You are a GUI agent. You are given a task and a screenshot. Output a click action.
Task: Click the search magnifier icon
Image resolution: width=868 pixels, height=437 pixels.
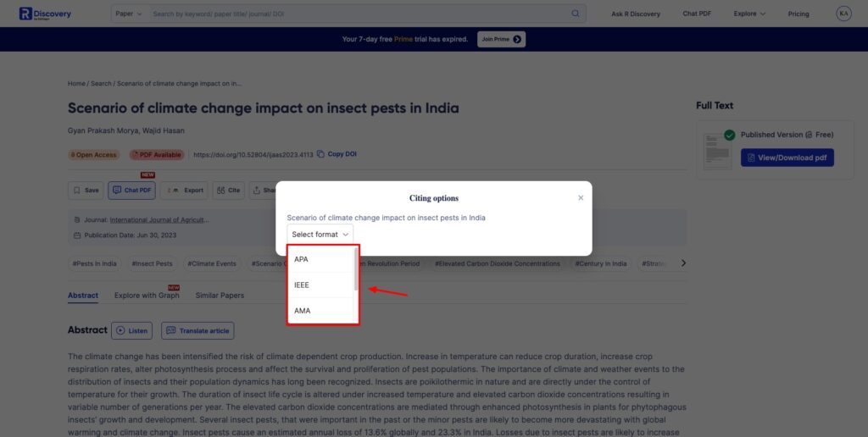576,14
